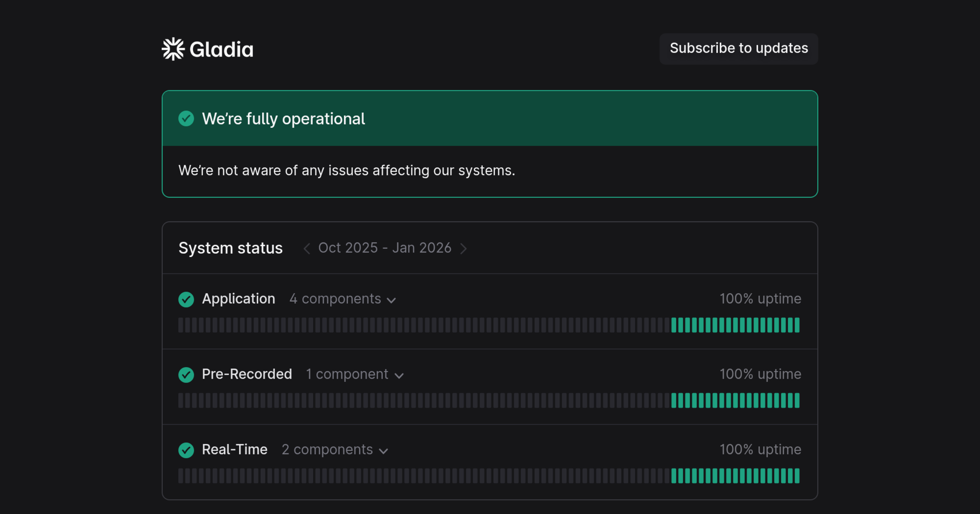This screenshot has width=980, height=514.
Task: Click the Gladia snowflake logo icon
Action: pyautogui.click(x=173, y=49)
